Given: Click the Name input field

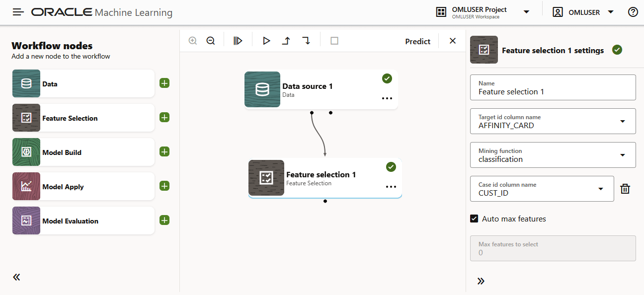Looking at the screenshot, I should point(553,87).
